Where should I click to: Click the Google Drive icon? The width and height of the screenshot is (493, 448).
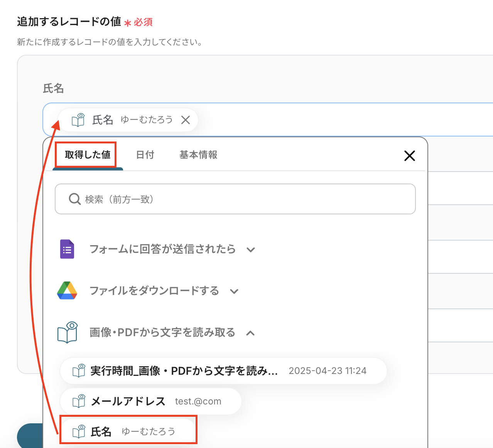pos(67,291)
